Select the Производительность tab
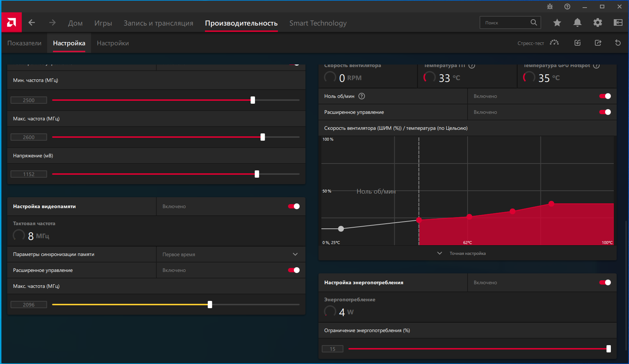This screenshot has width=629, height=364. pos(241,23)
